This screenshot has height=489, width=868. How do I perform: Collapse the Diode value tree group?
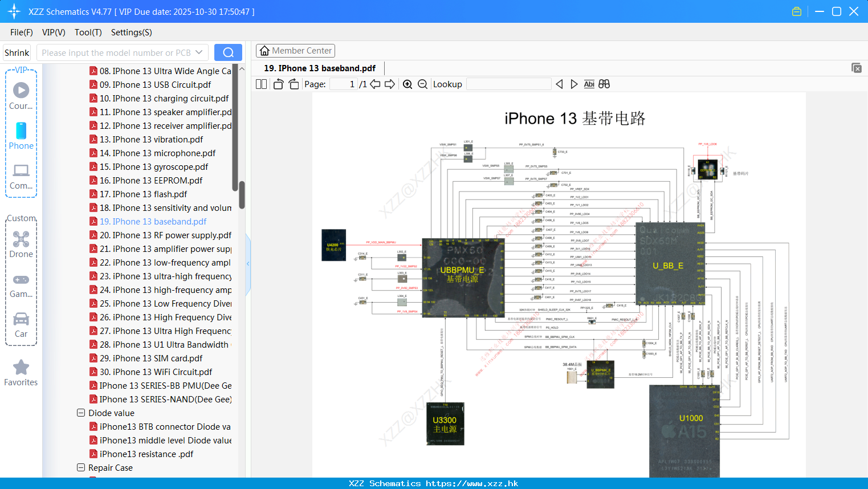point(81,413)
